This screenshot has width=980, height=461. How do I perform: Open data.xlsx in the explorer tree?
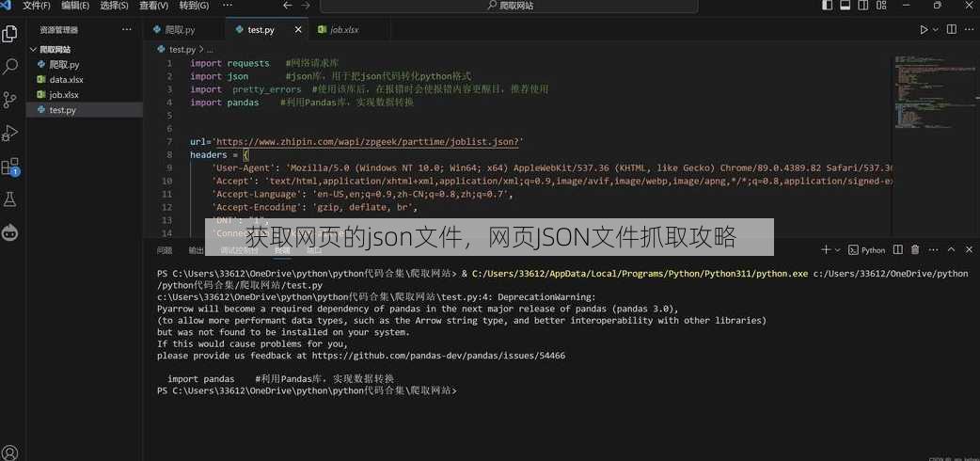pyautogui.click(x=85, y=79)
